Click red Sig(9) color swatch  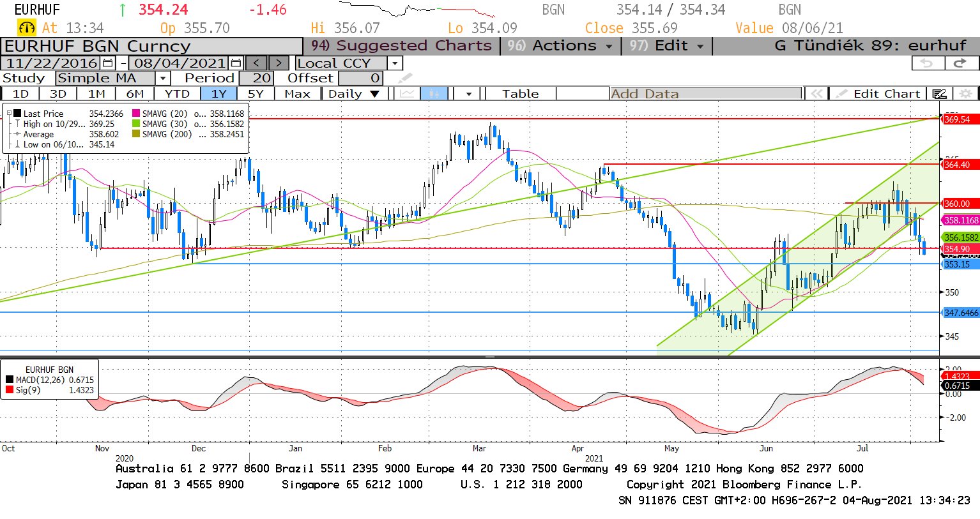click(9, 390)
